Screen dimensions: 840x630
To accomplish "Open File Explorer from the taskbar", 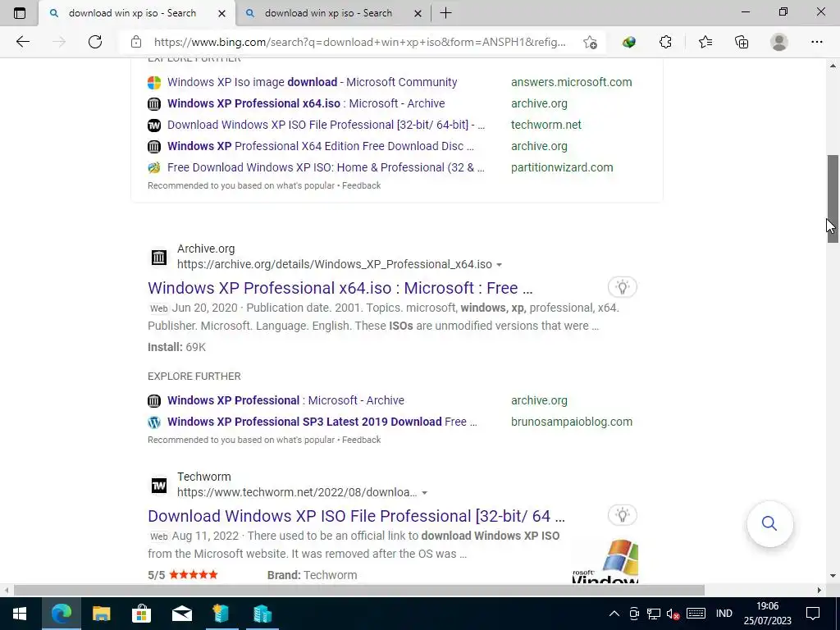I will [101, 614].
